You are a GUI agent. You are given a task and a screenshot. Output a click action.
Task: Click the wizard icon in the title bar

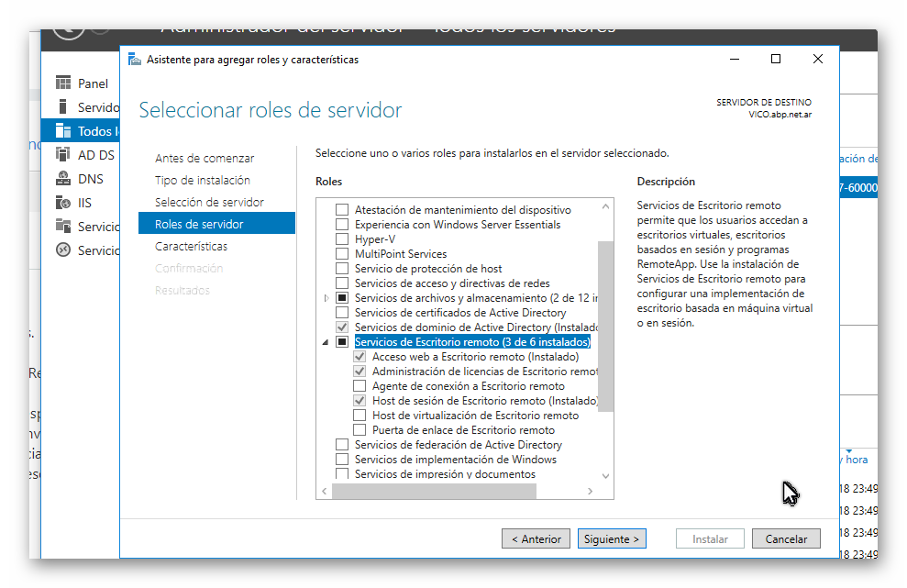click(x=135, y=59)
